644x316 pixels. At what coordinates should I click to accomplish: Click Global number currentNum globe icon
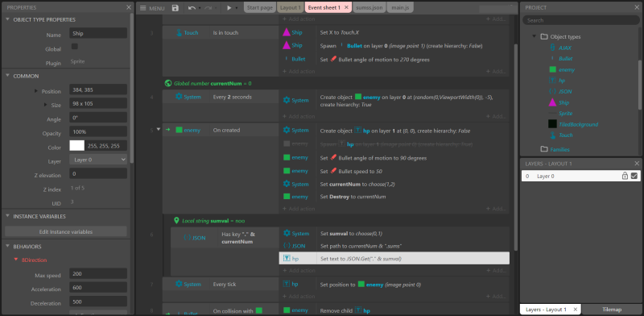tap(168, 83)
